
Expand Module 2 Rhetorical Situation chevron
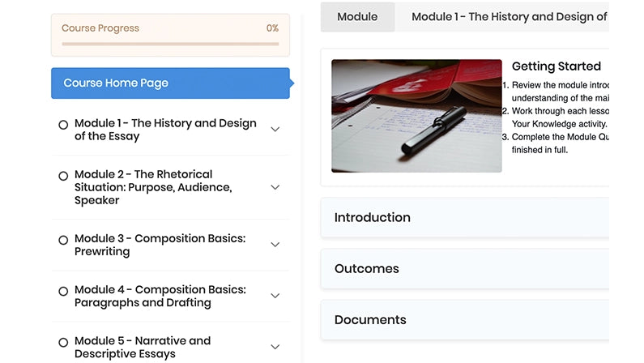(275, 187)
